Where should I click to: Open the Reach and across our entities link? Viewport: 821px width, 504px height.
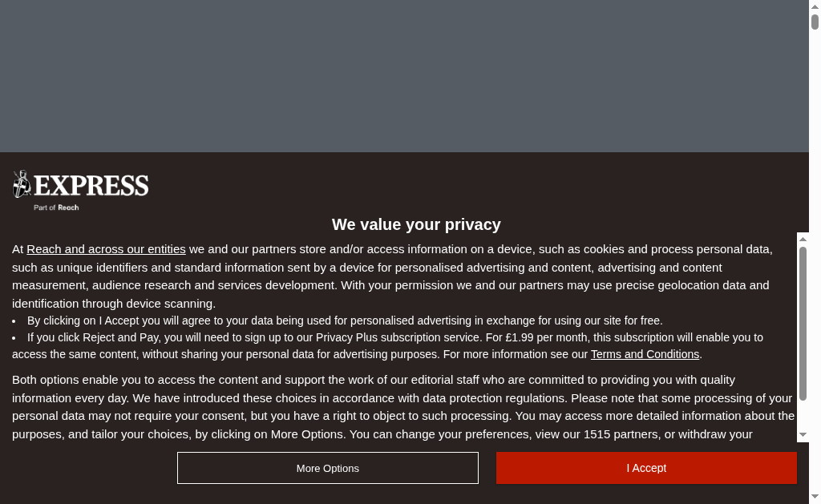107,249
